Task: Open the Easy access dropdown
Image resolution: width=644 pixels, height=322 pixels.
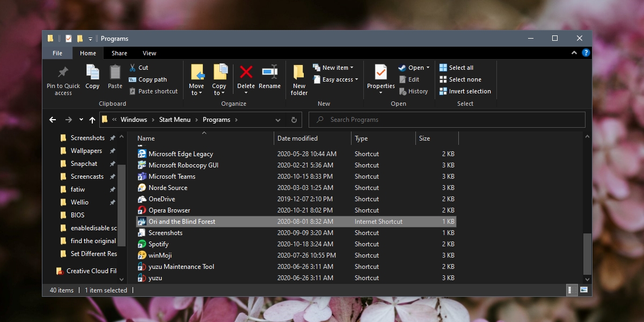Action: (335, 79)
